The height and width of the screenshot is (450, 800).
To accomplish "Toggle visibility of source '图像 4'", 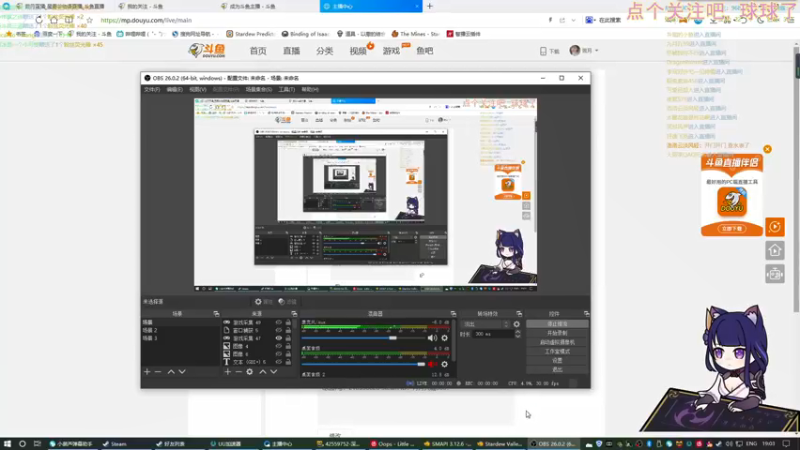I will click(279, 346).
